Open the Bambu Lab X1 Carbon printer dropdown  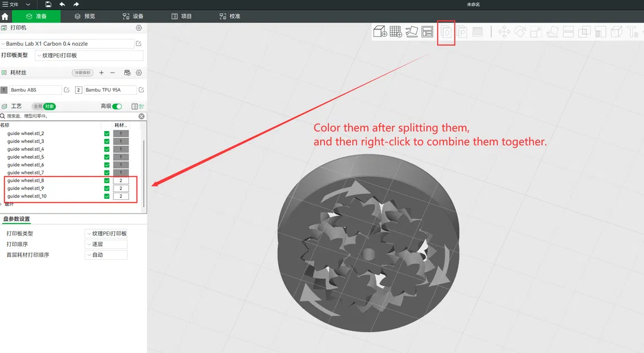tap(67, 43)
